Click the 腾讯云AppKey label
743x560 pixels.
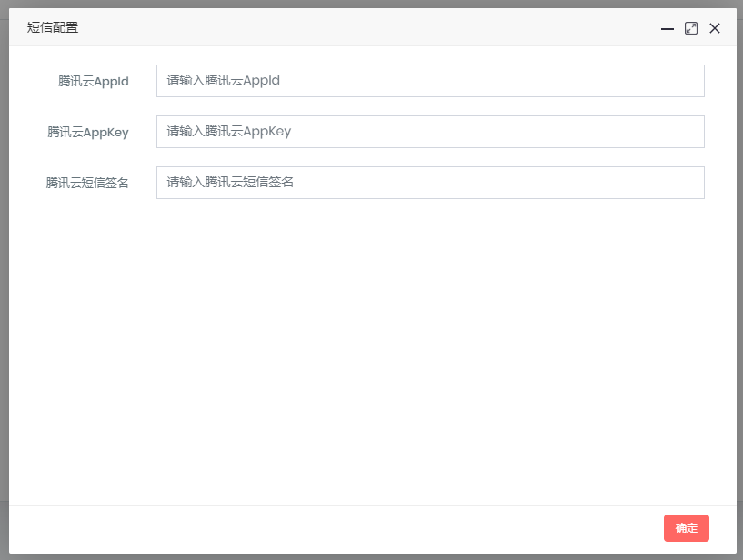click(88, 132)
